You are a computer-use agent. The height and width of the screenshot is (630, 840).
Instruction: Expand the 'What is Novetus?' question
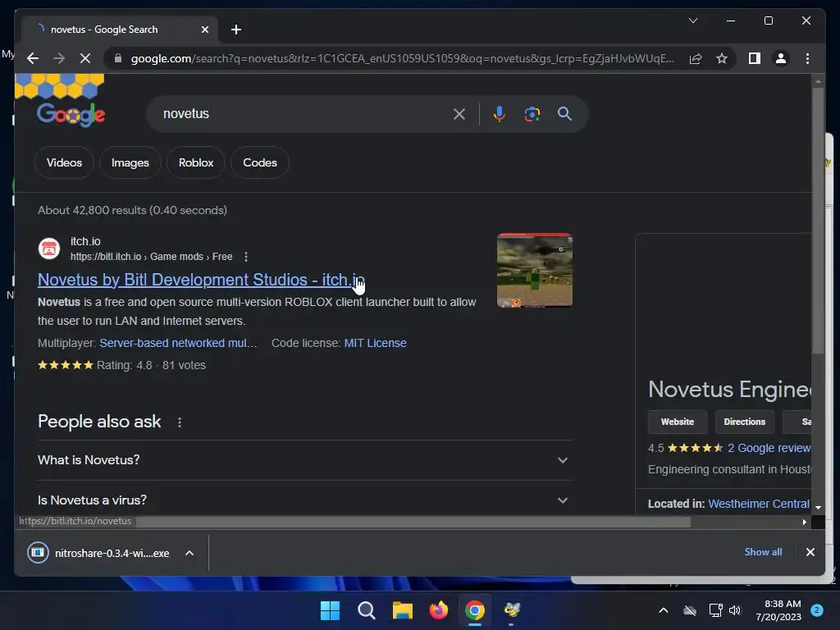304,460
